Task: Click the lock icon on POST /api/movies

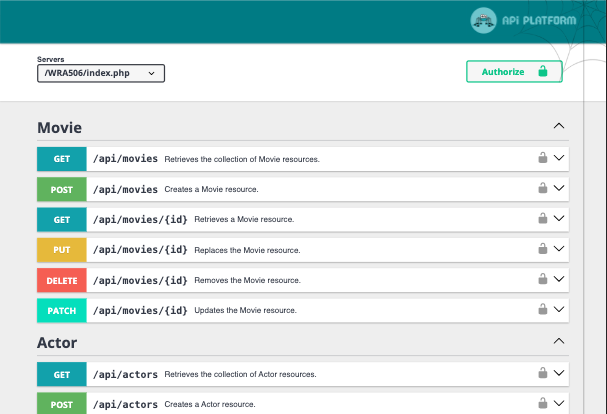Action: 542,188
